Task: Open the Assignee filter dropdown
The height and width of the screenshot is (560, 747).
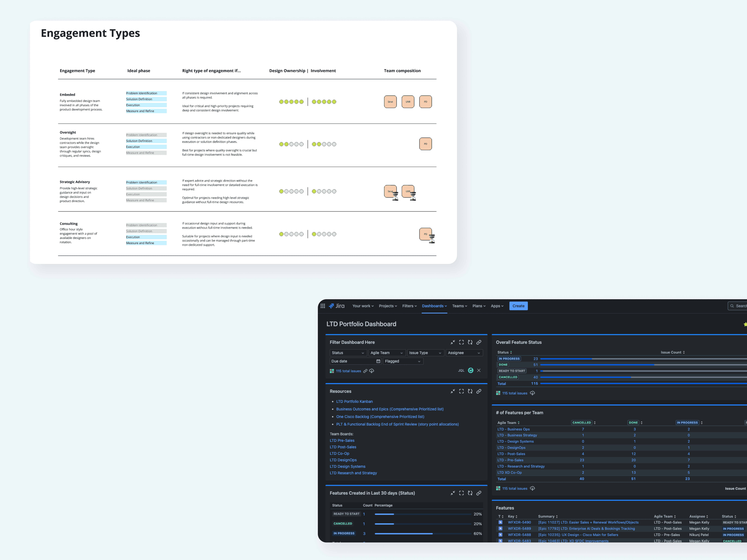Action: (464, 353)
